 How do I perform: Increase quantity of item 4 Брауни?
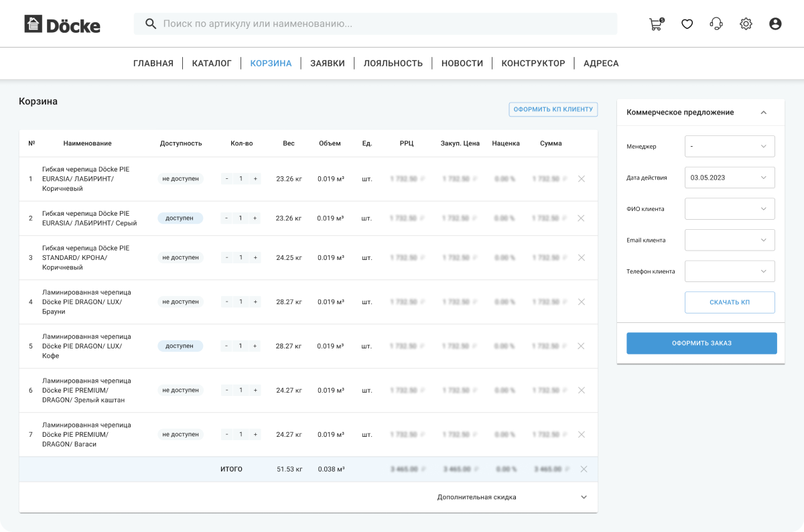click(255, 302)
